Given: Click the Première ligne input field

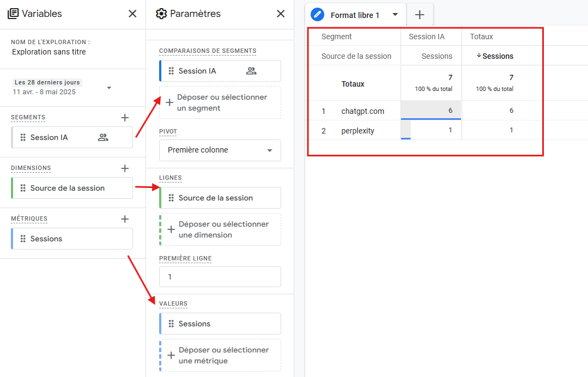Looking at the screenshot, I should coord(220,277).
